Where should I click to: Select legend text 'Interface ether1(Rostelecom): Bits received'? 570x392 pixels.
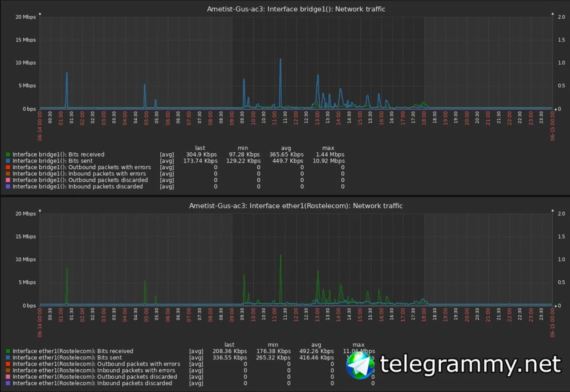(73, 351)
